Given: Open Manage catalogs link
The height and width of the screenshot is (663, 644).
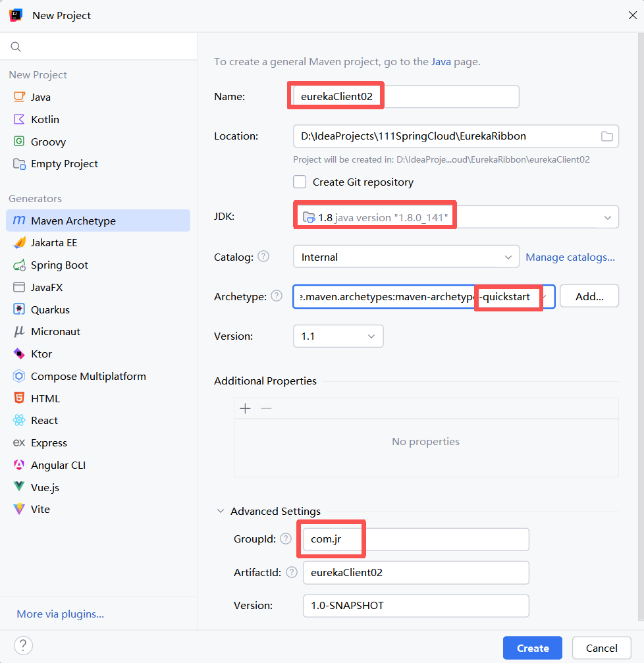Looking at the screenshot, I should (x=570, y=257).
